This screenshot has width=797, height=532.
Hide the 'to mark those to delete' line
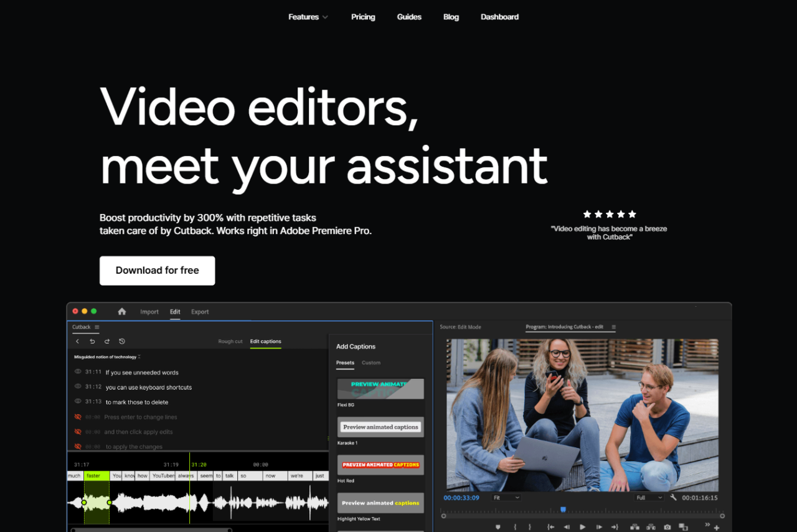(x=78, y=401)
